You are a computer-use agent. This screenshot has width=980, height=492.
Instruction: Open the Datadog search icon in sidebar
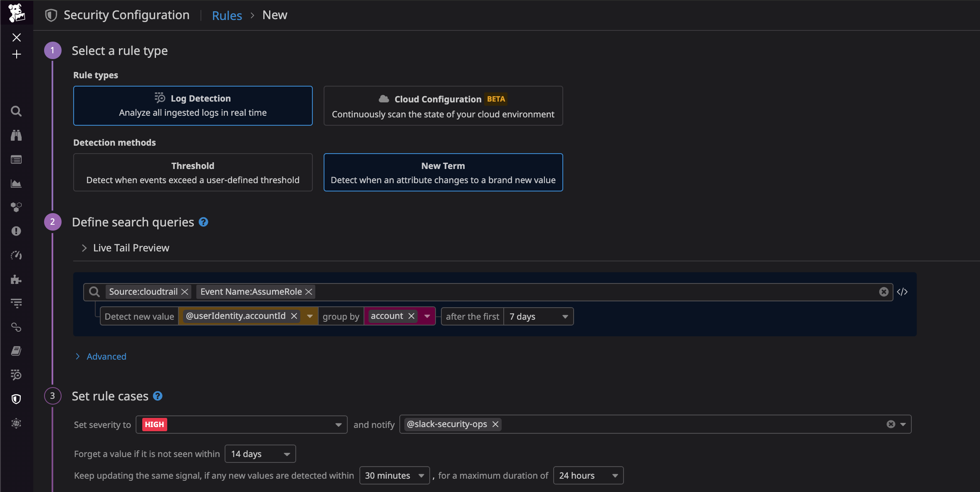coord(16,111)
